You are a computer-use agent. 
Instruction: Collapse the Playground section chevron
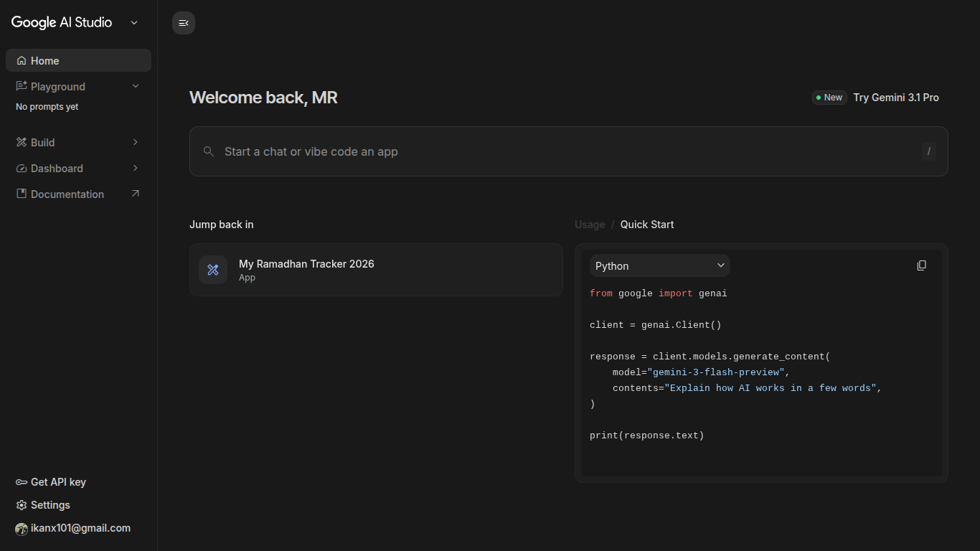(x=136, y=86)
